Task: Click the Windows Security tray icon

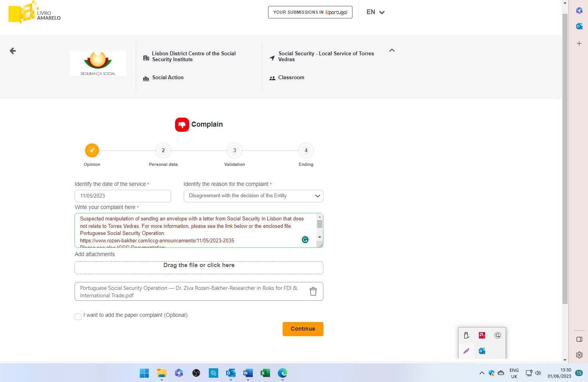Action: [491, 373]
